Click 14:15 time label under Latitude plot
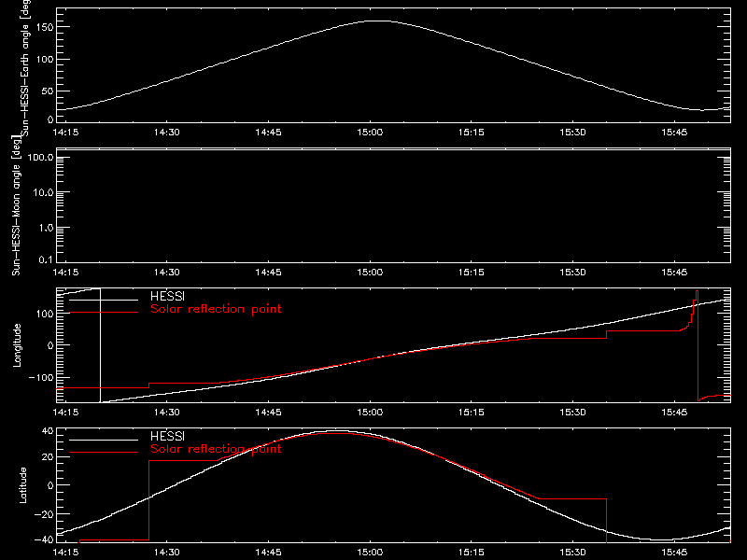This screenshot has height=560, width=747. 65,553
